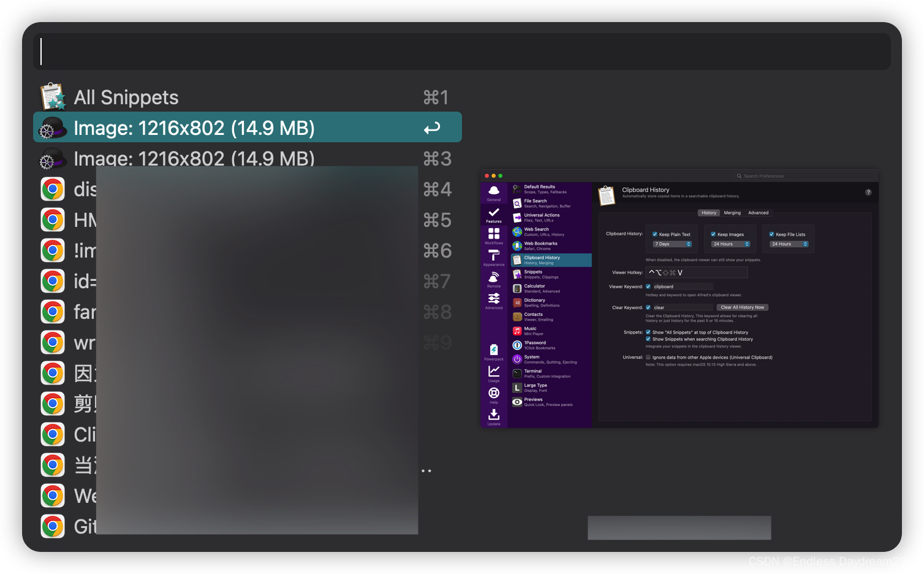Open the Appearance section in Alfred Preferences preview
924x574 pixels.
(494, 258)
